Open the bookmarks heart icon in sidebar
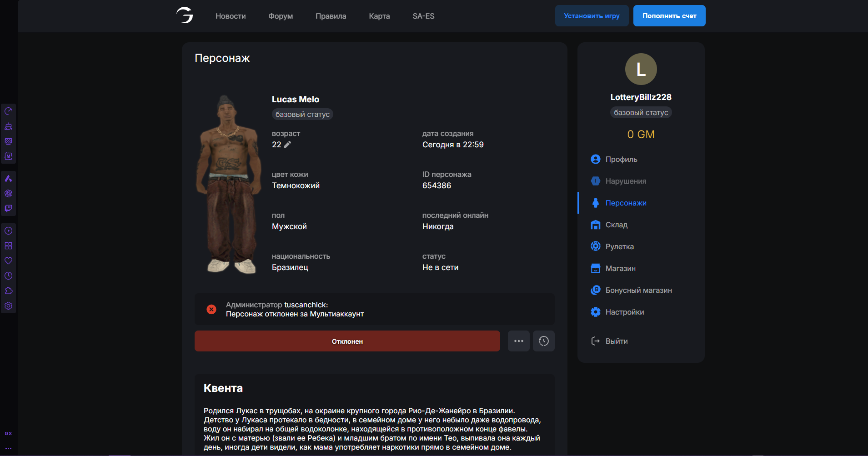 pos(8,261)
